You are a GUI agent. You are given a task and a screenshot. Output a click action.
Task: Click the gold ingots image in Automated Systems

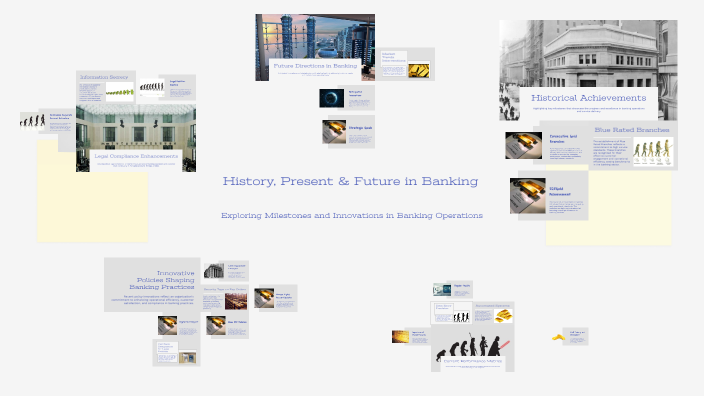coord(503,316)
